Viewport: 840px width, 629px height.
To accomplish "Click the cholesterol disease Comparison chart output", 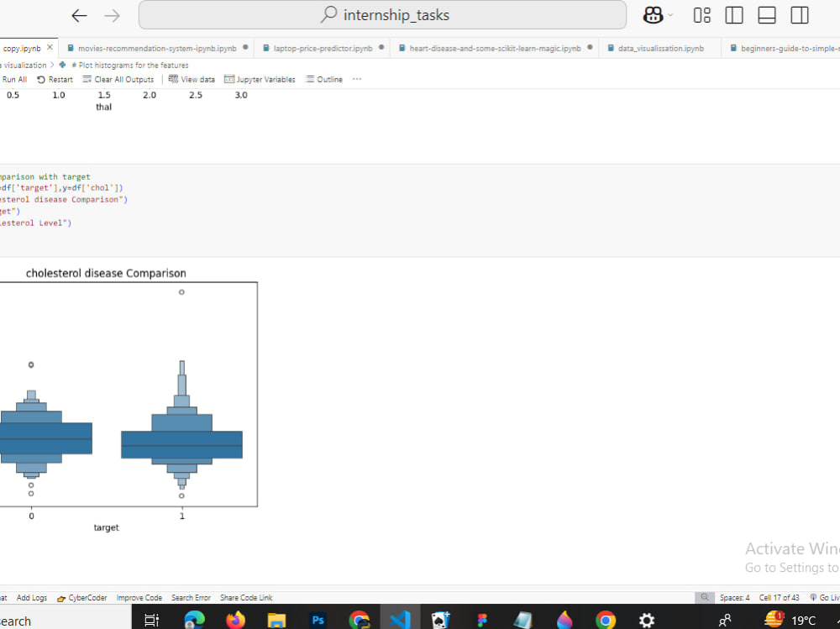I will (129, 399).
